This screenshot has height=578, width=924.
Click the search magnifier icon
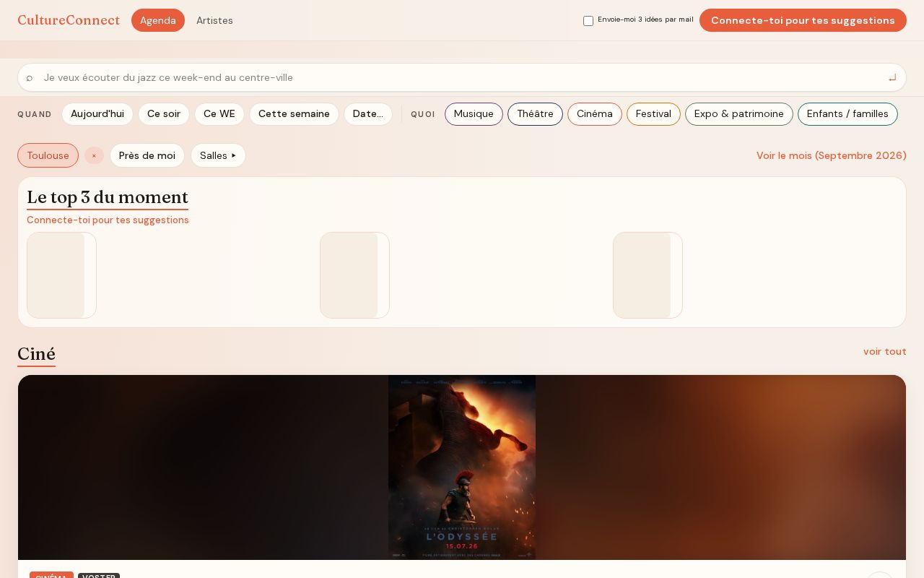[30, 78]
